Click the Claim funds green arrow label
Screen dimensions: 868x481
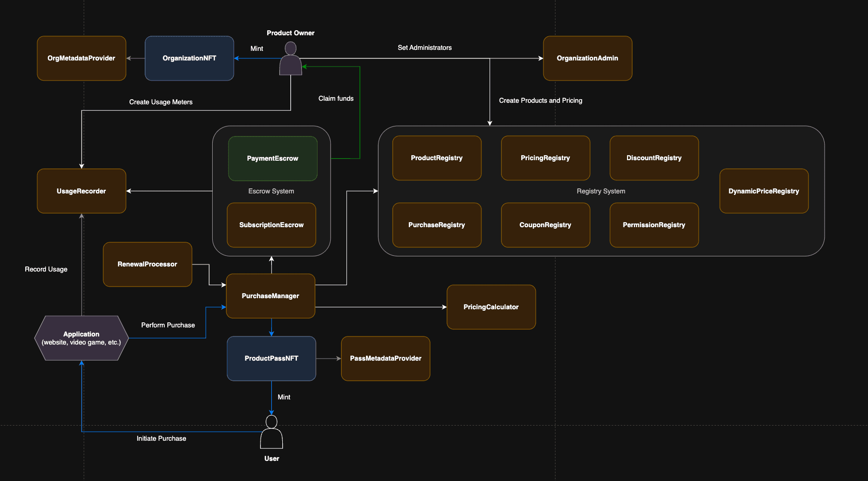[336, 98]
